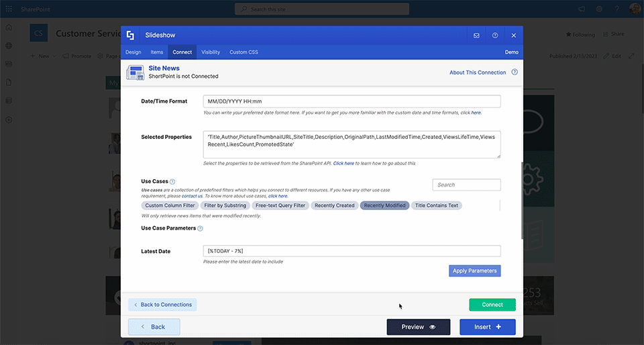
Task: Click the Back button
Action: tap(154, 327)
